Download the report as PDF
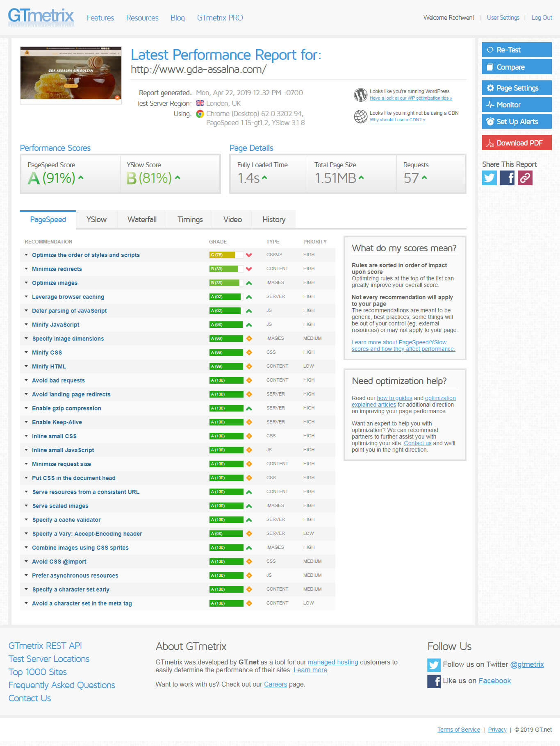560x746 pixels. (x=517, y=143)
